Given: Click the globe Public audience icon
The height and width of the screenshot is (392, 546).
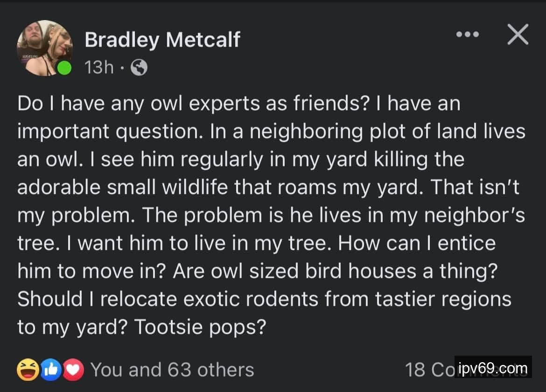Looking at the screenshot, I should pyautogui.click(x=139, y=68).
